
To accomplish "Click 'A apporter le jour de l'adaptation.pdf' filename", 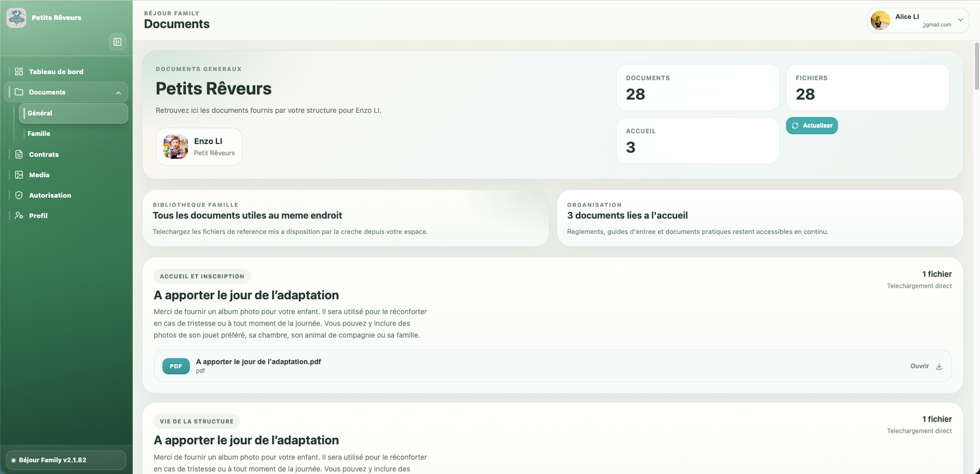I will 258,362.
